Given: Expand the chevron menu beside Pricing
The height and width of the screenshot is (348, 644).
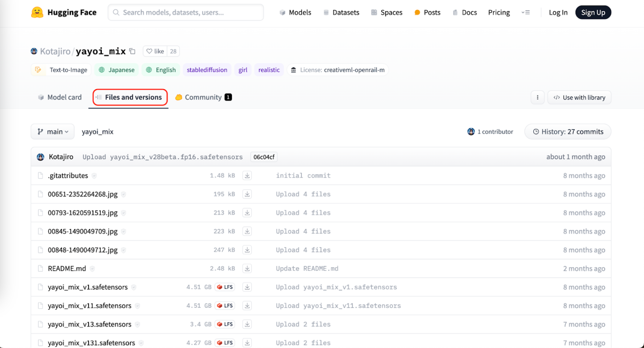Looking at the screenshot, I should point(526,13).
